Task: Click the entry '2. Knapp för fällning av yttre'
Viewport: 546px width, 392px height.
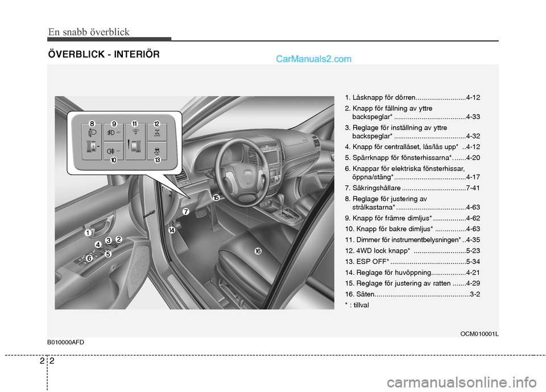Action: (x=388, y=108)
